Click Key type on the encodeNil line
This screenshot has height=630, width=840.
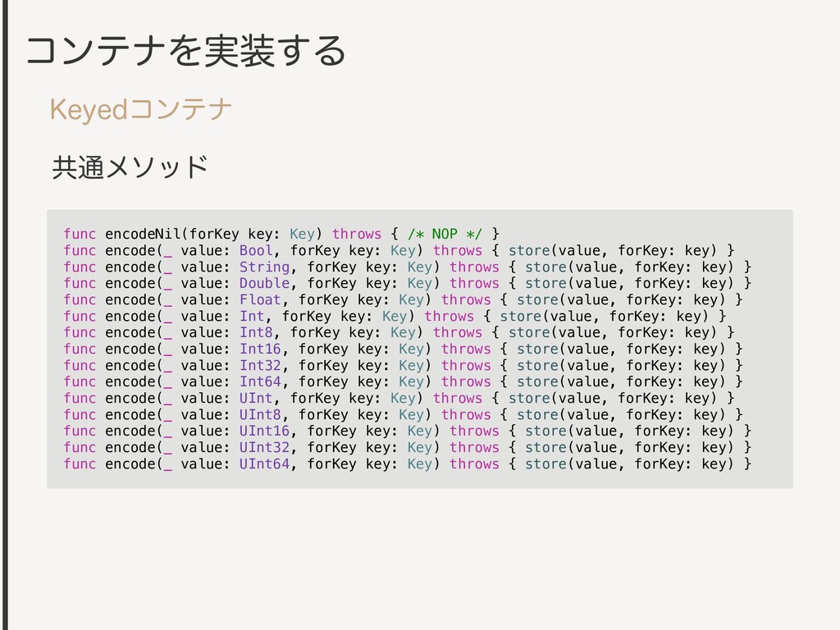pyautogui.click(x=302, y=234)
